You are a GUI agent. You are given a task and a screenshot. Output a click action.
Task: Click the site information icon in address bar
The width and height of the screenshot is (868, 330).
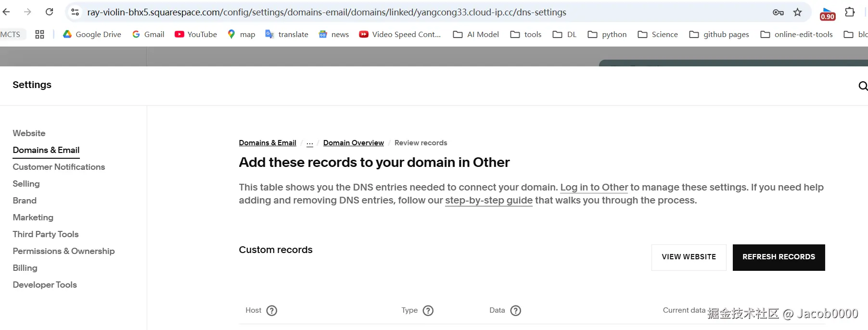click(x=75, y=12)
